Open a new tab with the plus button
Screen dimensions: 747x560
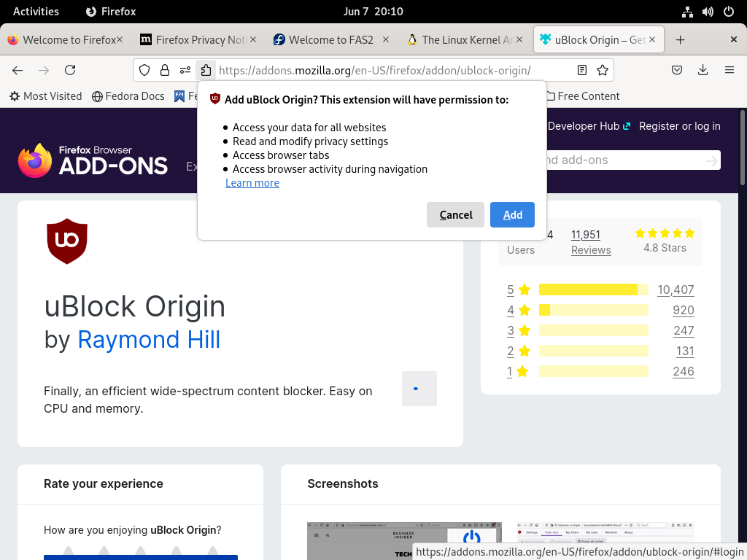click(681, 40)
